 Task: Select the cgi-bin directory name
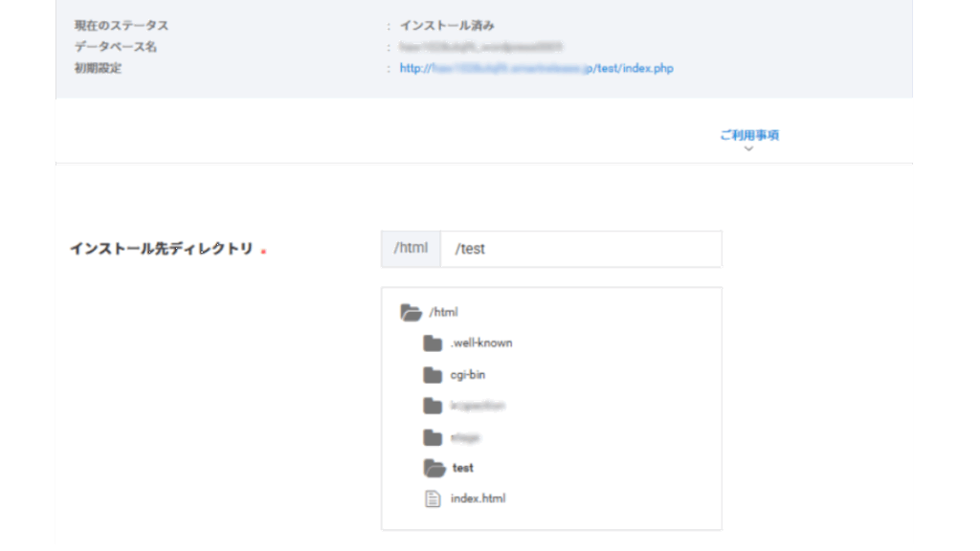[x=468, y=375]
